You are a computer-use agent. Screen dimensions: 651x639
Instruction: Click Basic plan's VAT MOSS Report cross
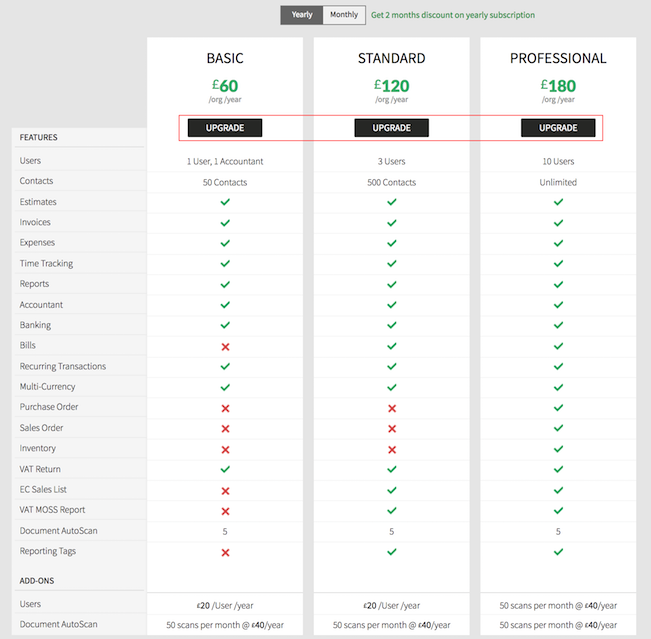pyautogui.click(x=225, y=511)
